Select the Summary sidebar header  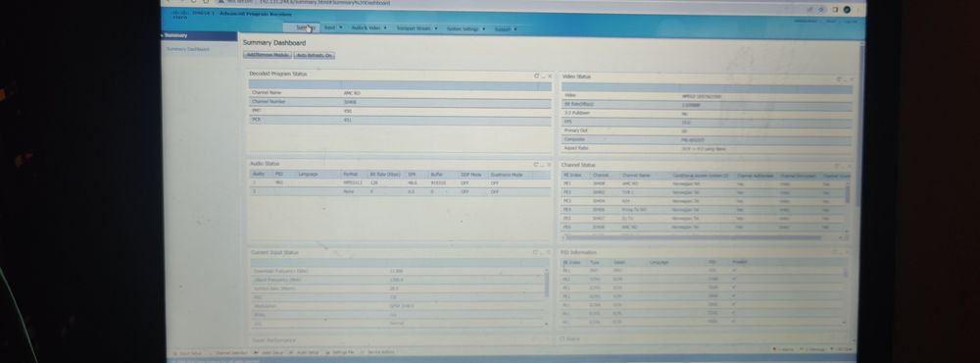199,35
